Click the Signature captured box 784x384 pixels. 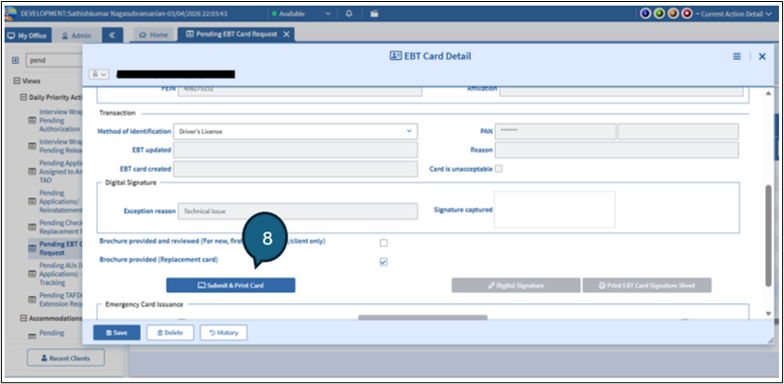(554, 210)
